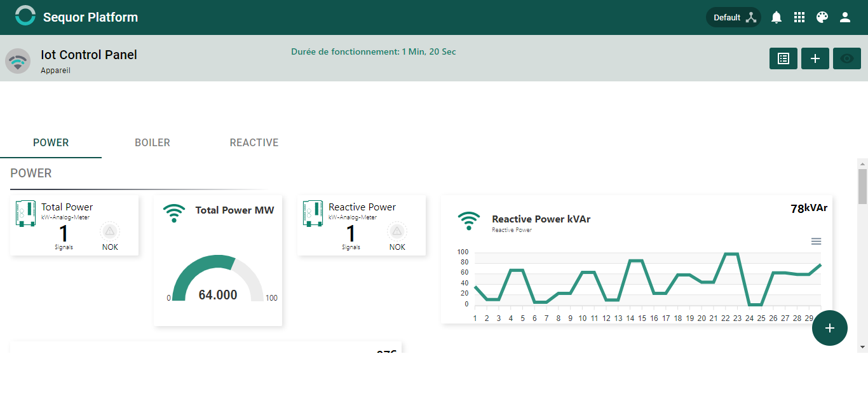Click the Reactive Power card title
This screenshot has height=396, width=868.
(x=362, y=207)
